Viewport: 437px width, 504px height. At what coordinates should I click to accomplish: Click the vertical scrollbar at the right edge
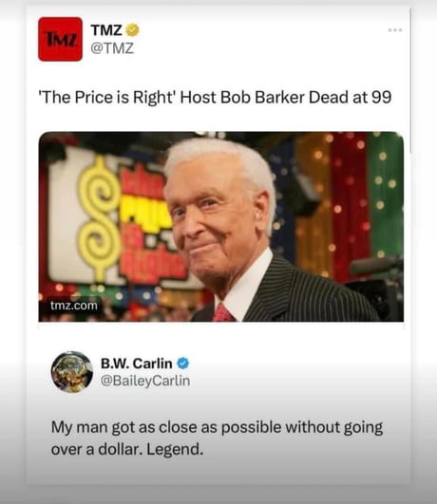(x=410, y=81)
